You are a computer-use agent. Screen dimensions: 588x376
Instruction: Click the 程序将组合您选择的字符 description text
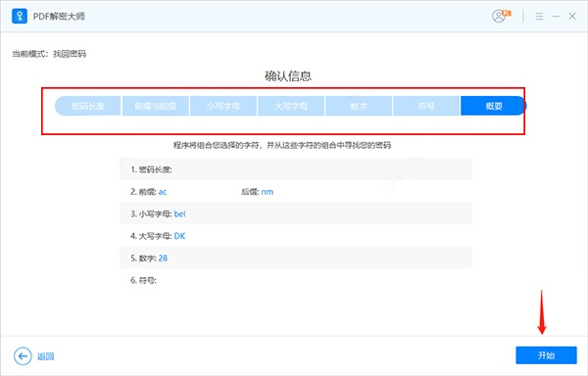coord(282,145)
